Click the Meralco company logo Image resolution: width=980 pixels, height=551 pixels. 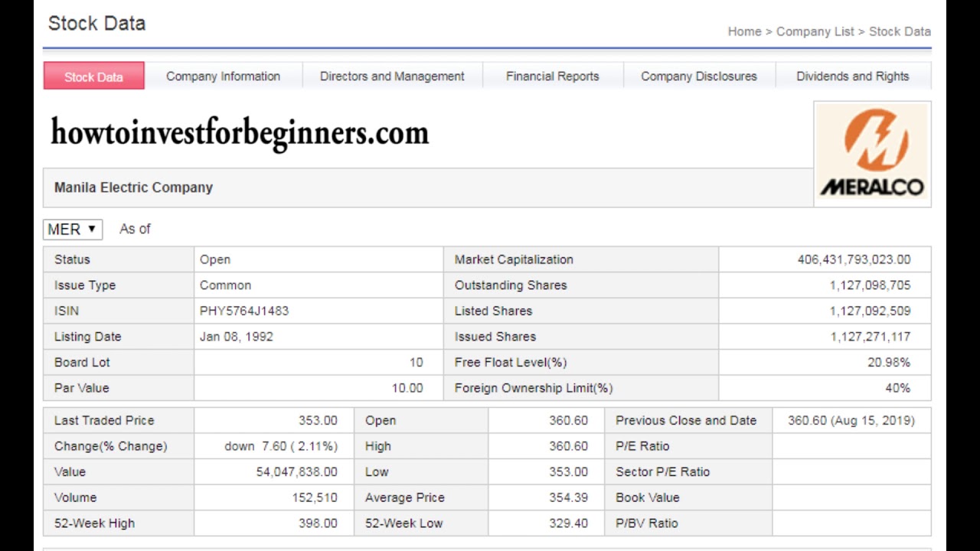tap(872, 153)
